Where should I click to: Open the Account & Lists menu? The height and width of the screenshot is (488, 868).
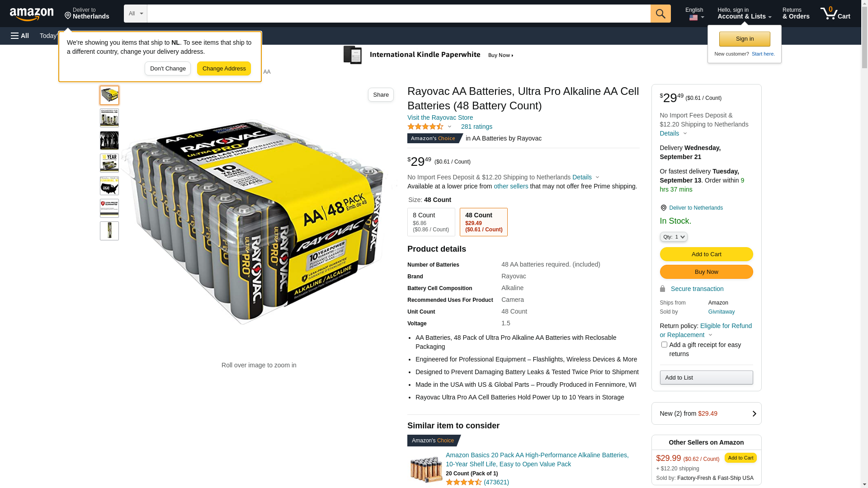point(744,14)
